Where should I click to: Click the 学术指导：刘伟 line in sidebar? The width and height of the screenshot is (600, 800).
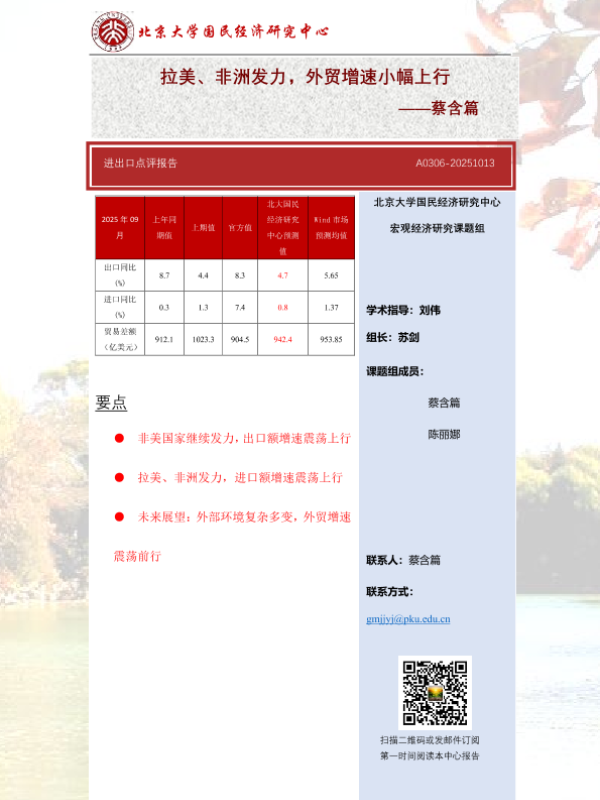403,310
